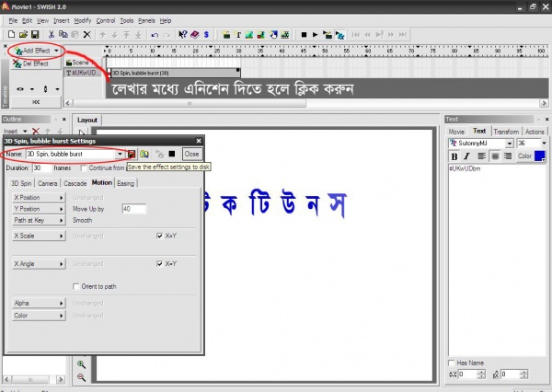The image size is (552, 392).
Task: Click the Move Up by value field
Action: point(134,209)
